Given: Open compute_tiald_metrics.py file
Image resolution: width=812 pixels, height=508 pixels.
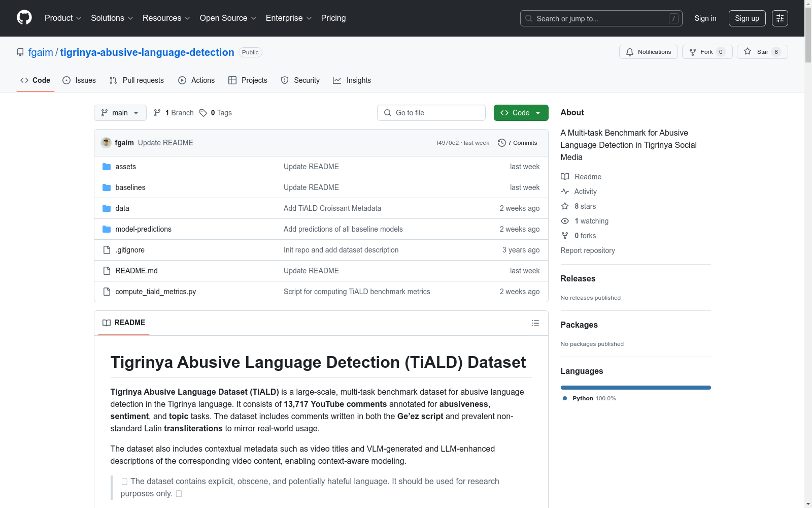Looking at the screenshot, I should pyautogui.click(x=156, y=292).
